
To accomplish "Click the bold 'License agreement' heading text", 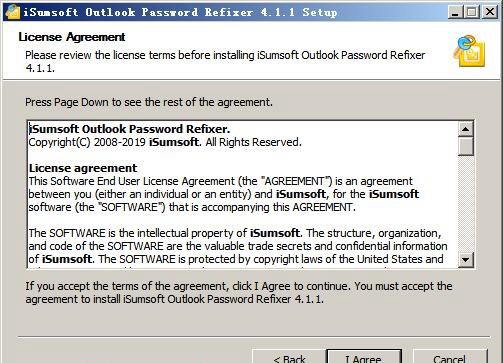I will pyautogui.click(x=83, y=168).
